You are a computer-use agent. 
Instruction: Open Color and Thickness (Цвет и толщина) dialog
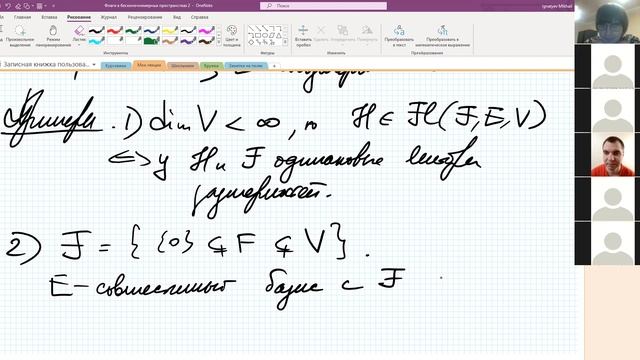coord(231,36)
